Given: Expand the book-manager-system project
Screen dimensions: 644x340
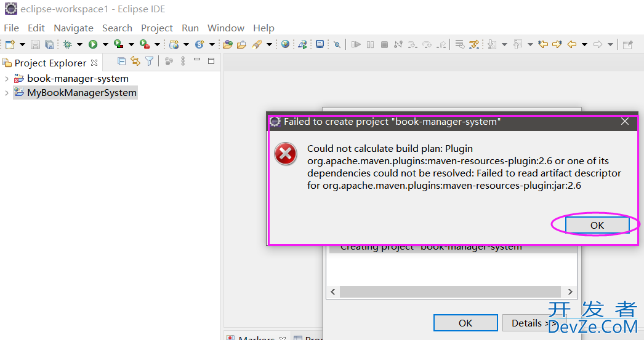Looking at the screenshot, I should coord(7,78).
